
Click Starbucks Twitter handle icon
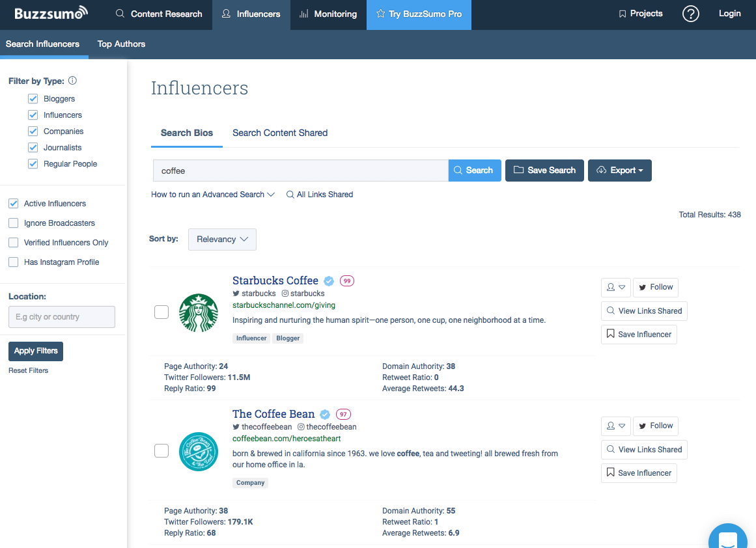coord(236,294)
